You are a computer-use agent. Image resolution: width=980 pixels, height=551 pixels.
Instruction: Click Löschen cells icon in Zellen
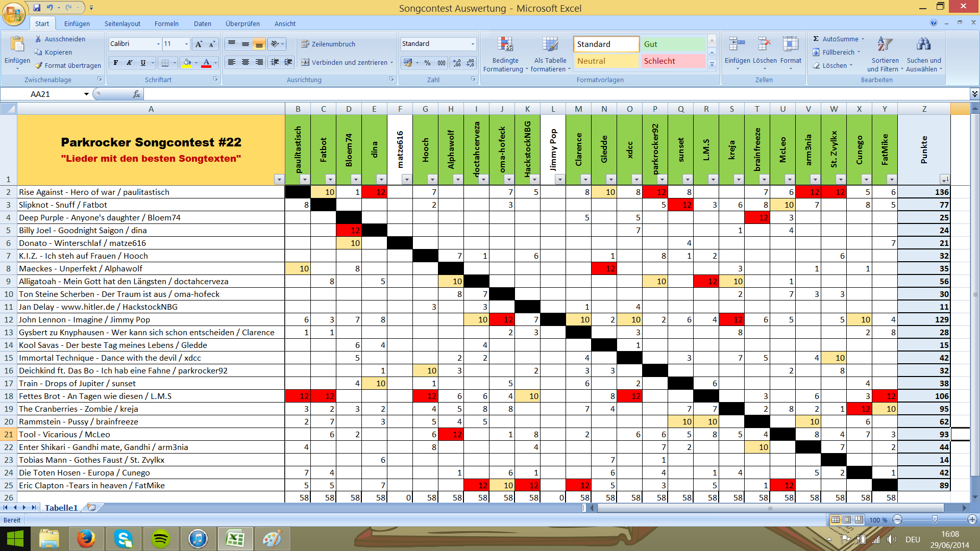[764, 44]
